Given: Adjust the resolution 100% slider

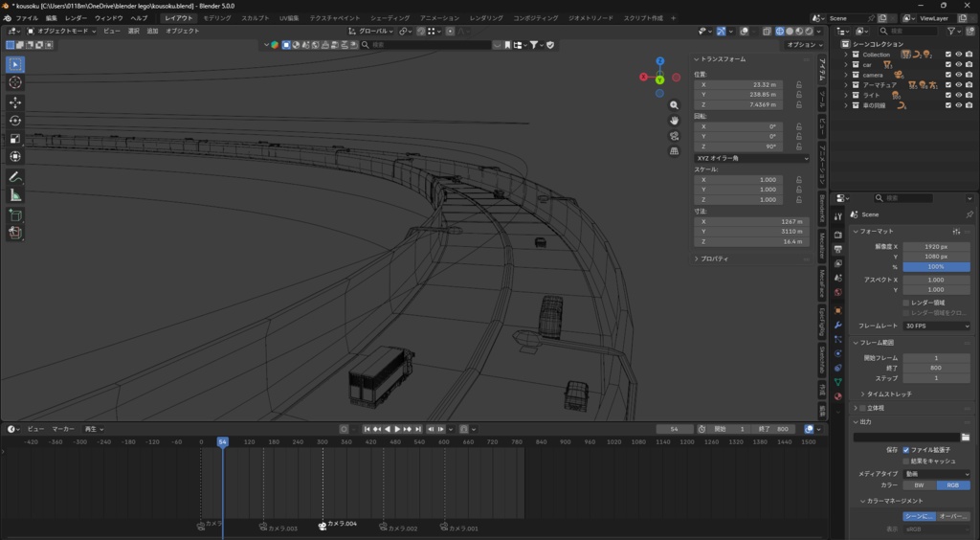Looking at the screenshot, I should tap(936, 267).
